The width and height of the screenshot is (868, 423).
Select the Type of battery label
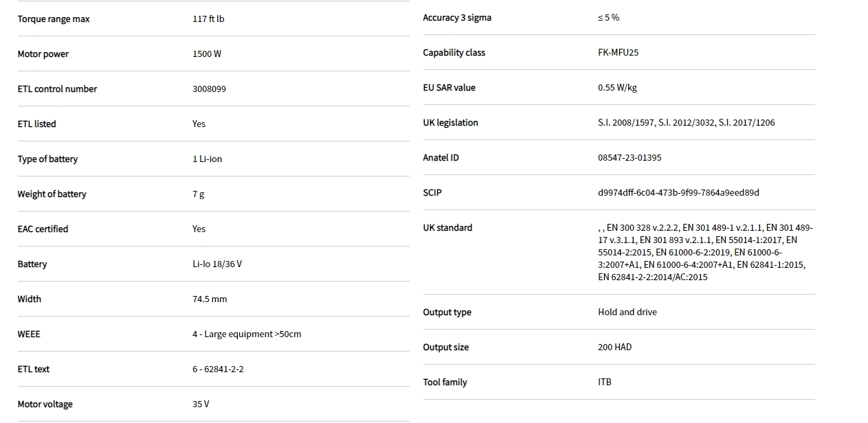pos(47,159)
